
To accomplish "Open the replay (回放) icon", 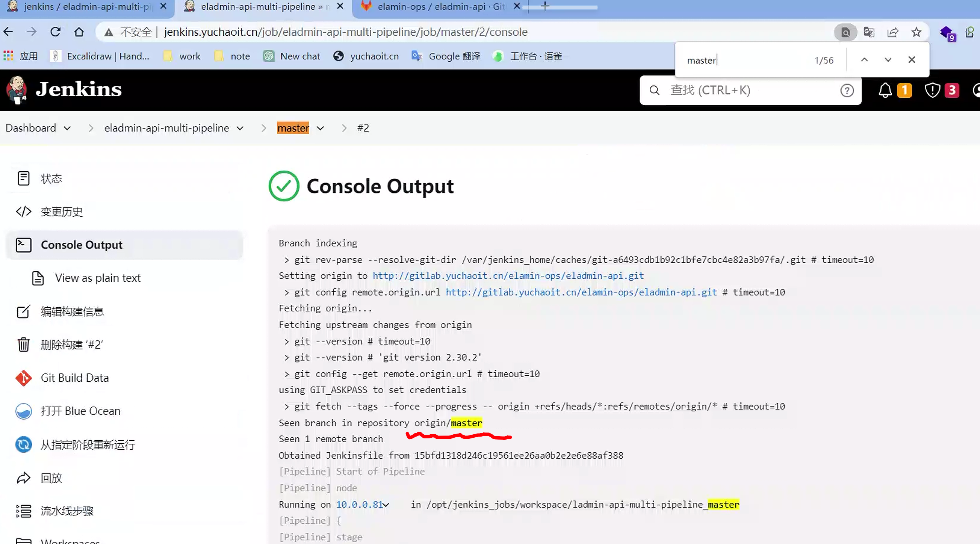I will 24,478.
